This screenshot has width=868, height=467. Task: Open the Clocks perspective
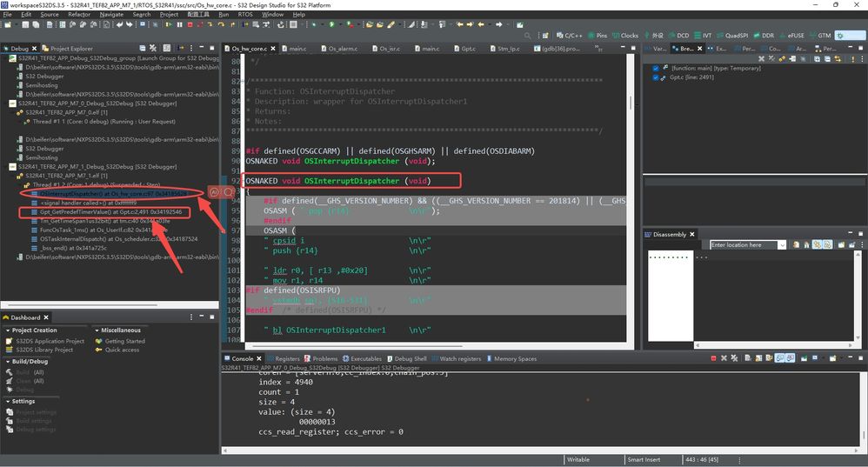click(x=625, y=36)
